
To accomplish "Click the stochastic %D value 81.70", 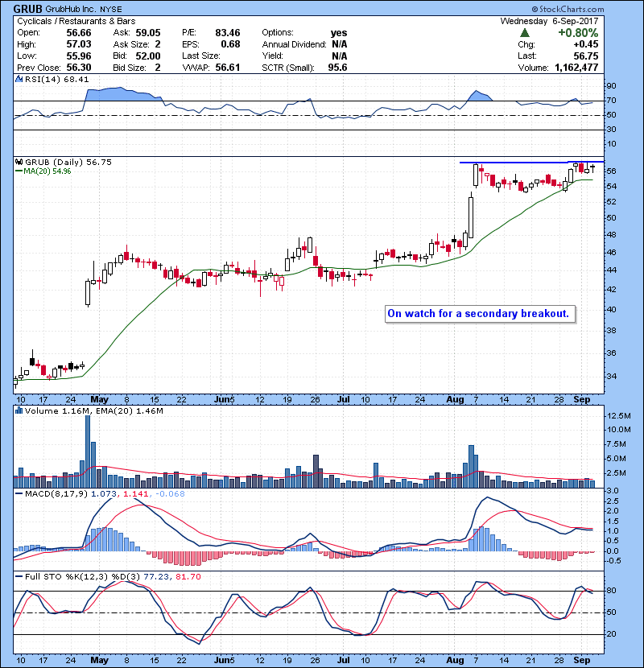I will [x=188, y=576].
